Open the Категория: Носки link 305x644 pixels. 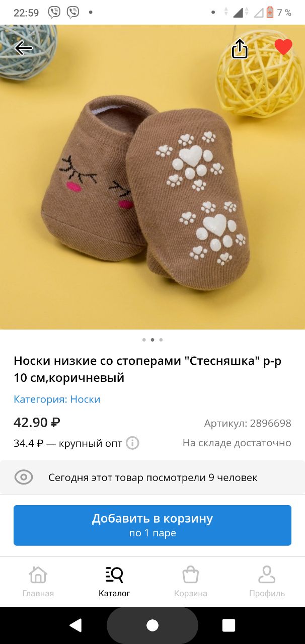(x=57, y=399)
